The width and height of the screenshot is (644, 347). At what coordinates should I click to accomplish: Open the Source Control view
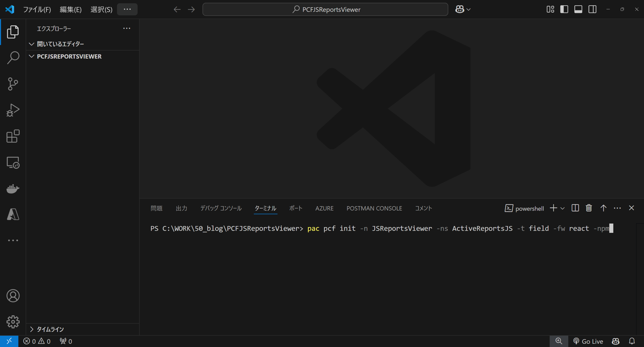tap(13, 84)
